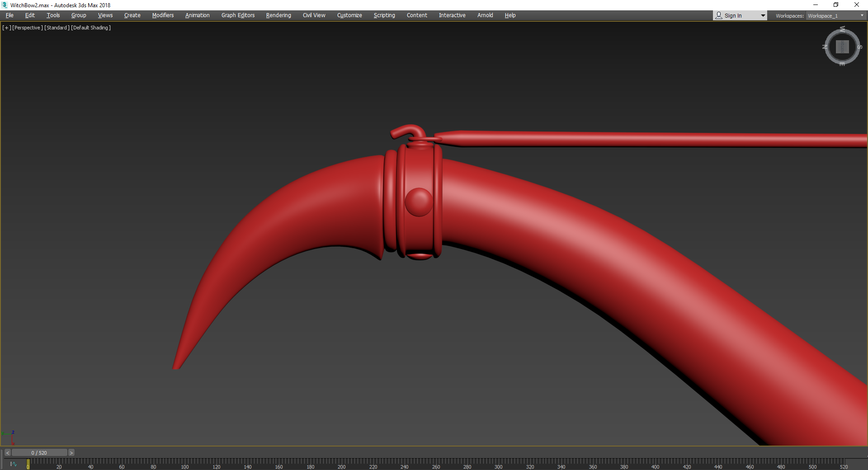Open the Interactive menu
The width and height of the screenshot is (868, 470).
[452, 15]
